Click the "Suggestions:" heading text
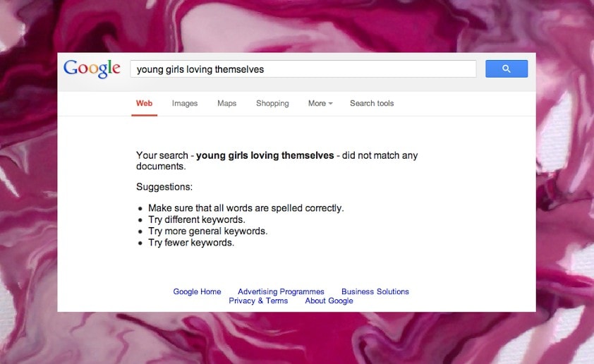This screenshot has height=364, width=594. pyautogui.click(x=164, y=187)
